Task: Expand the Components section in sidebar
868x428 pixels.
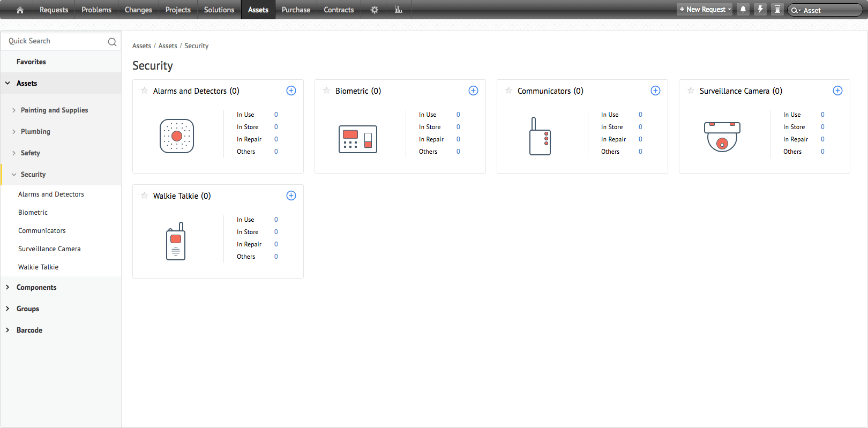Action: (8, 288)
